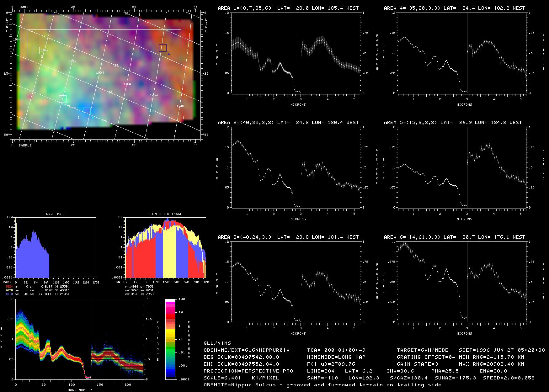The image size is (549, 392).
Task: Click the AREA 6 plot header text
Action: 454,237
